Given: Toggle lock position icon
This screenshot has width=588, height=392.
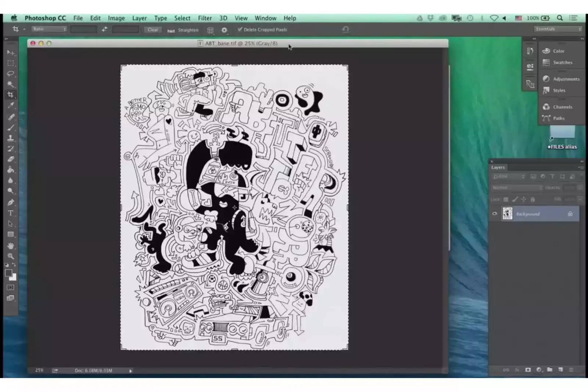Looking at the screenshot, I should coord(524,199).
